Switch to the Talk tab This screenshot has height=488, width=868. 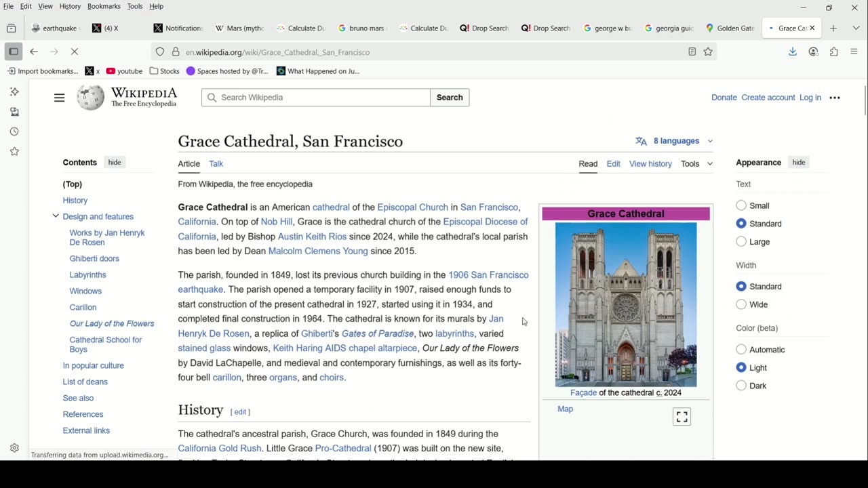point(216,163)
